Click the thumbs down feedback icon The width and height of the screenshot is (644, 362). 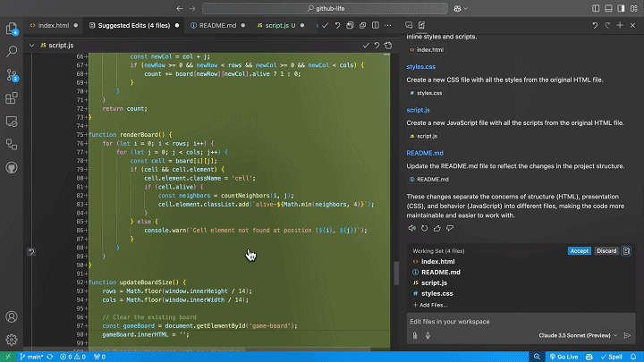[451, 229]
